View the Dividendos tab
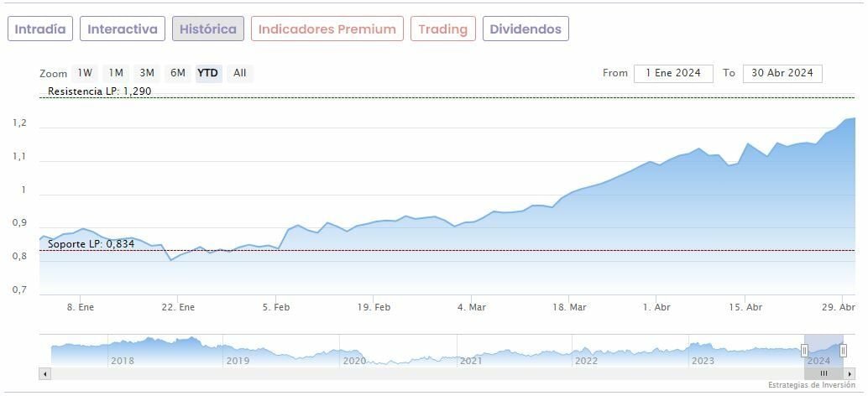Viewport: 868px width, 396px height. tap(526, 29)
